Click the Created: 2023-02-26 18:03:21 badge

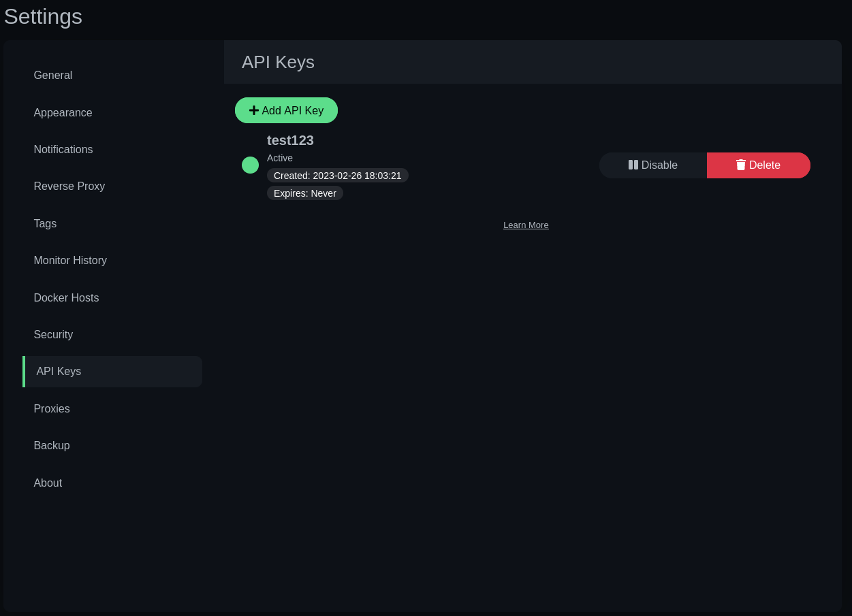tap(338, 176)
